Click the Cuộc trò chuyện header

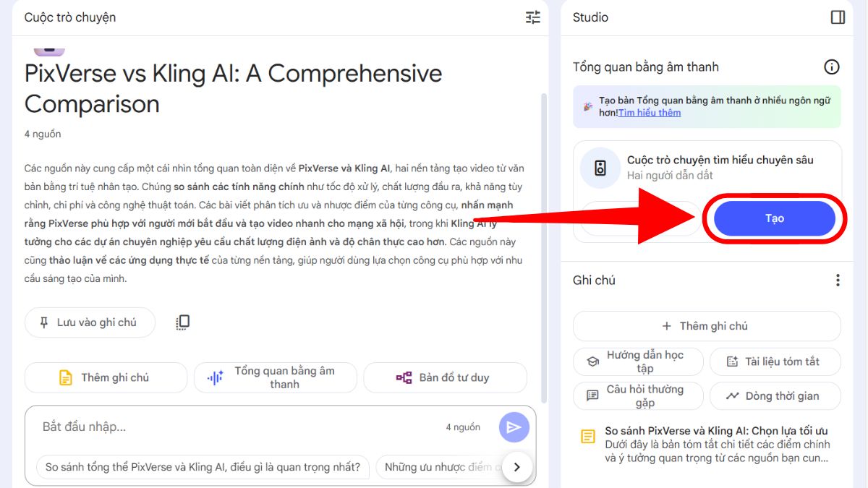70,17
